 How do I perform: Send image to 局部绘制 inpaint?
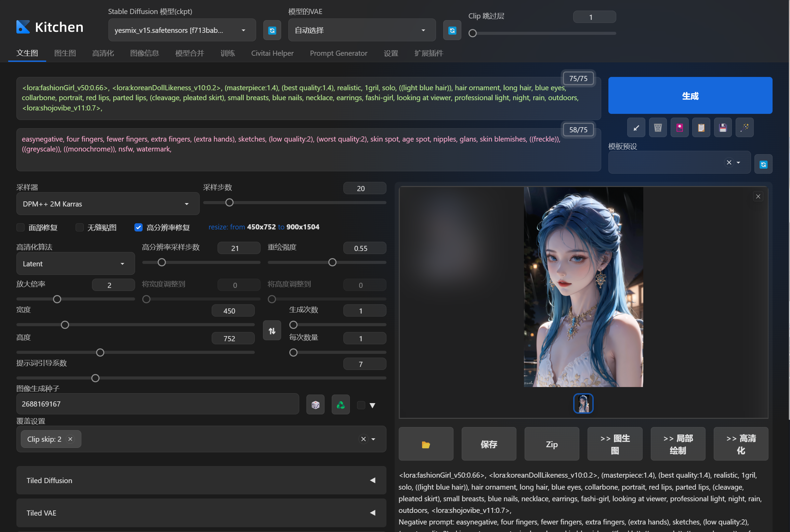pyautogui.click(x=678, y=444)
